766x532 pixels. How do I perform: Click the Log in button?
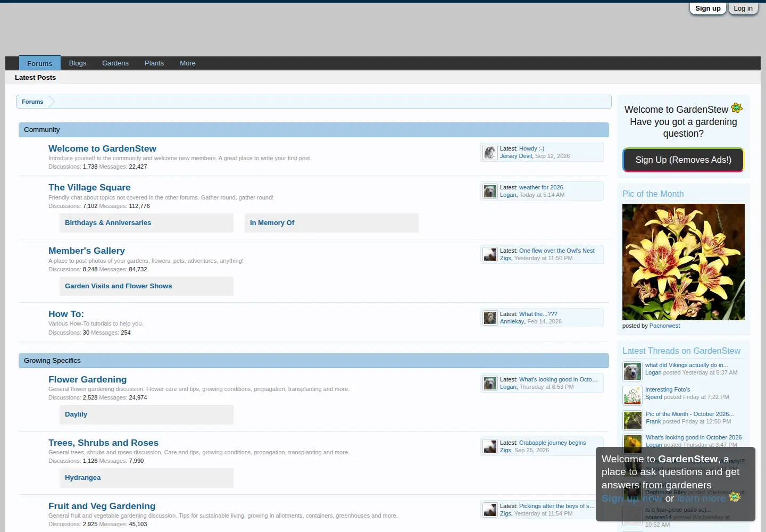coord(743,9)
